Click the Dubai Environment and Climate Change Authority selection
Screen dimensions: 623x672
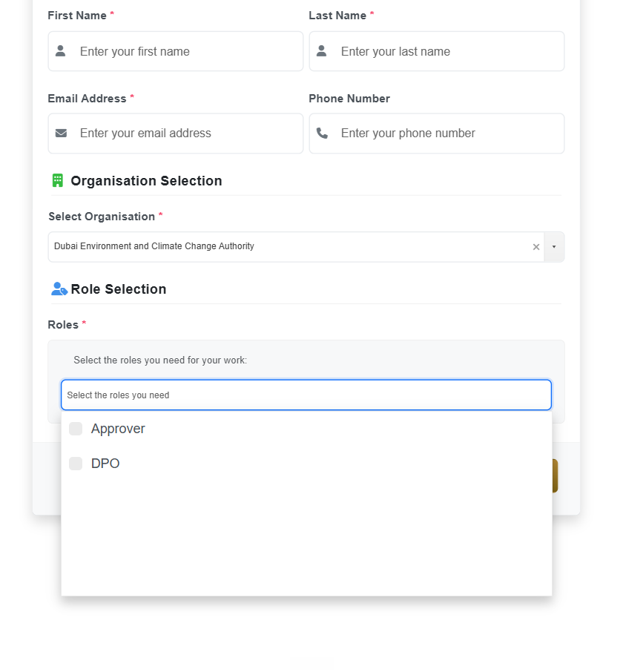point(154,246)
